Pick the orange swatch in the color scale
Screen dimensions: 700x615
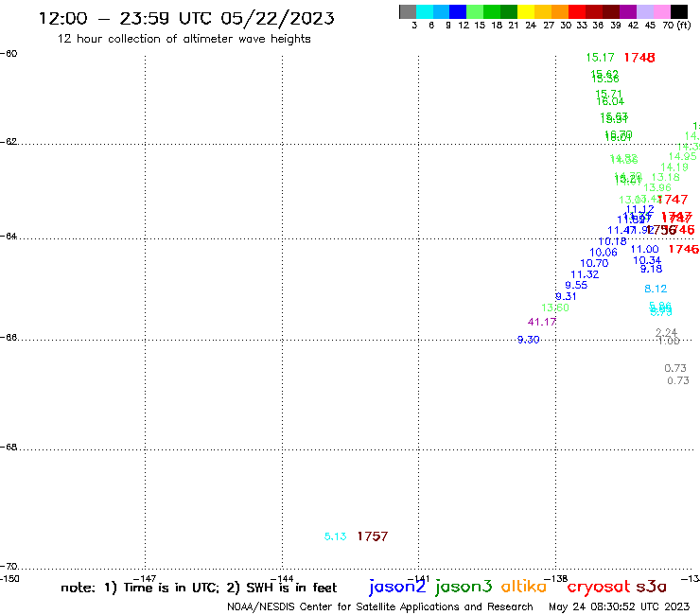(x=560, y=11)
